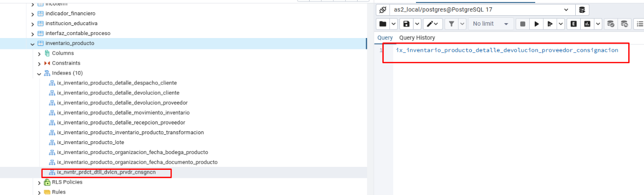Click the Constraints node icon
Image resolution: width=644 pixels, height=195 pixels.
47,63
